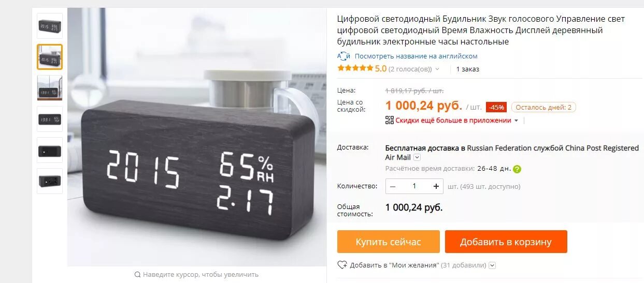This screenshot has height=283, width=644.
Task: Open Посмотреть название на английском link
Action: (x=416, y=56)
